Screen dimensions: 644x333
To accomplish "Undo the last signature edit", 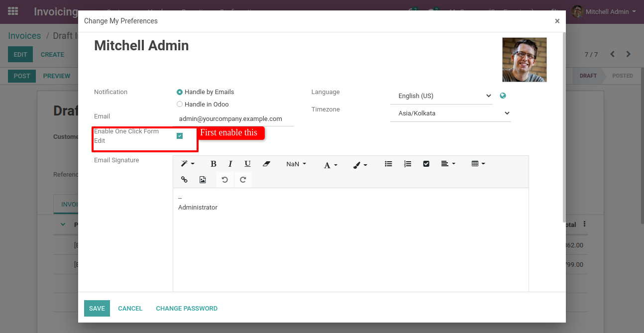I will coord(225,180).
